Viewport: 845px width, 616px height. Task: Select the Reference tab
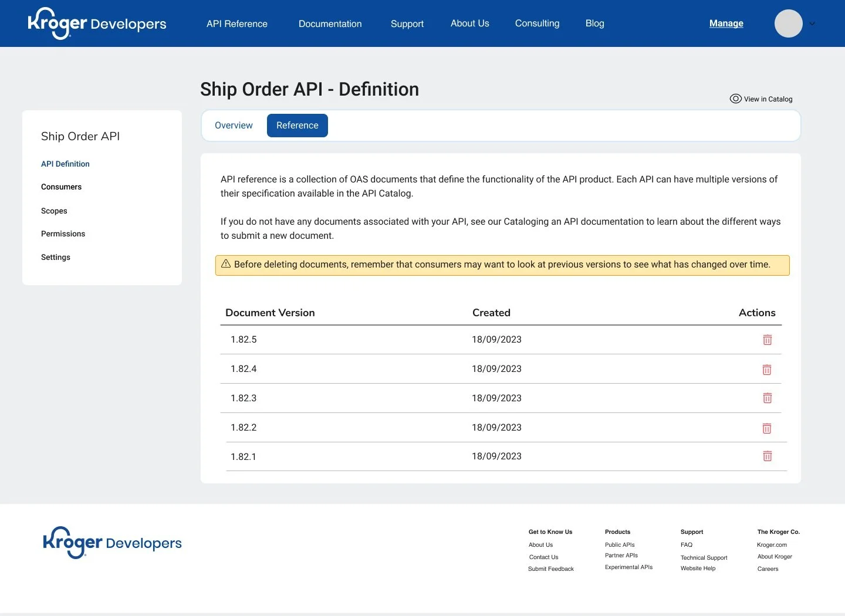click(x=297, y=125)
